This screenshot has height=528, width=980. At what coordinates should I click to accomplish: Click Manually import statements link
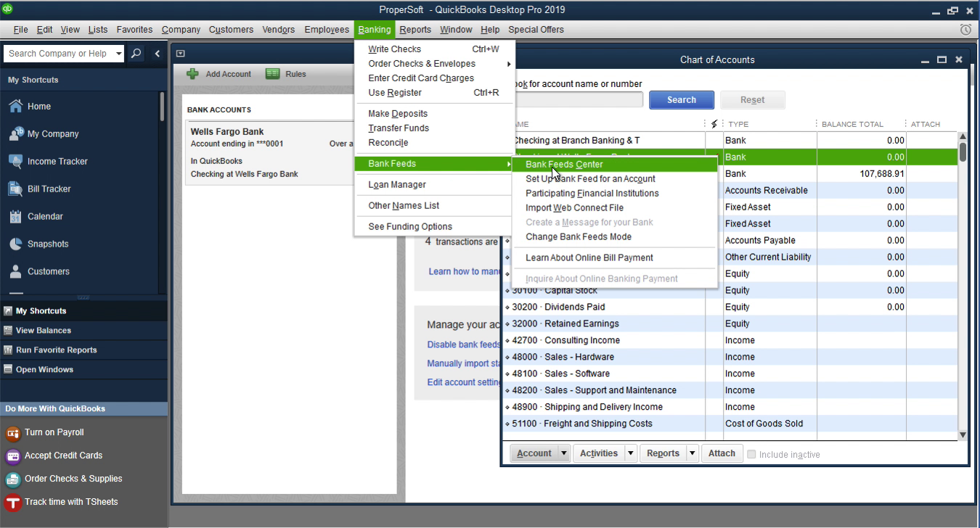coord(464,363)
